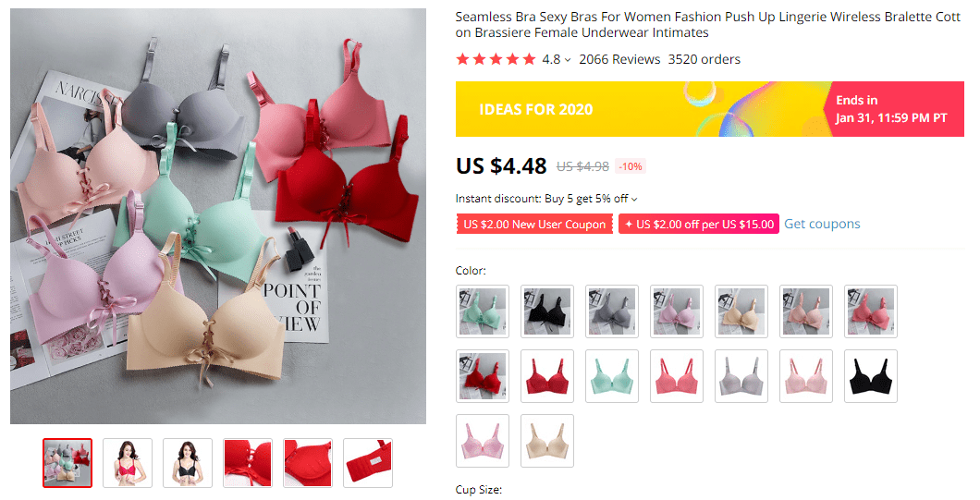Viewport: 980px width, 500px height.
Task: Expand the 4.8 rating breakdown chevron
Action: coord(568,60)
